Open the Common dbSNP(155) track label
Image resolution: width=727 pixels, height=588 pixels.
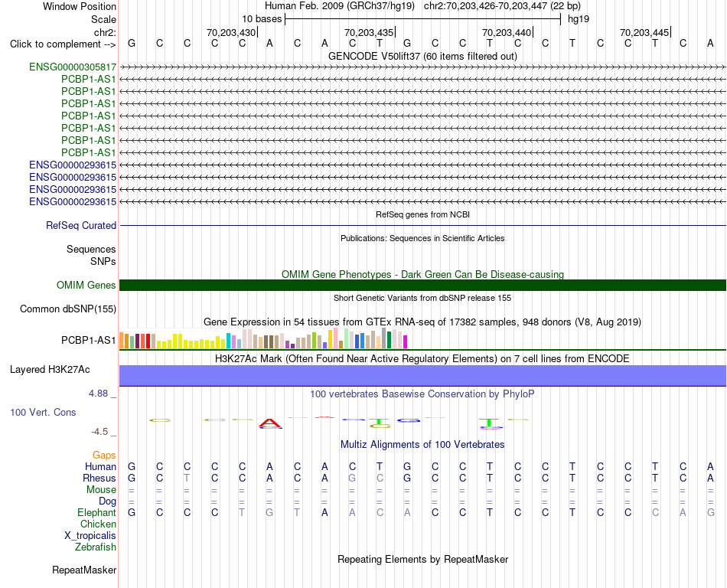[x=68, y=309]
